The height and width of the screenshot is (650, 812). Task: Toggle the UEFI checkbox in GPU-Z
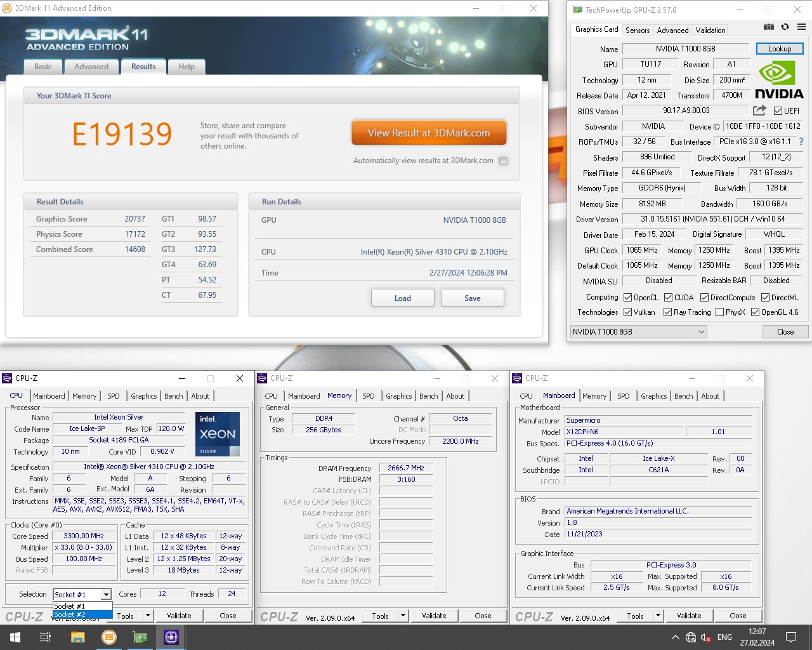coord(778,110)
